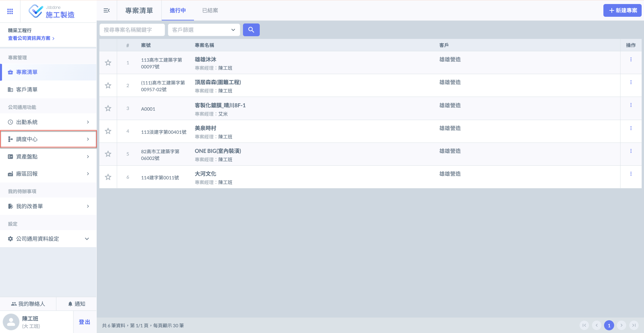Star the 雄雄沐沐 project as favorite
The image size is (644, 333).
108,63
